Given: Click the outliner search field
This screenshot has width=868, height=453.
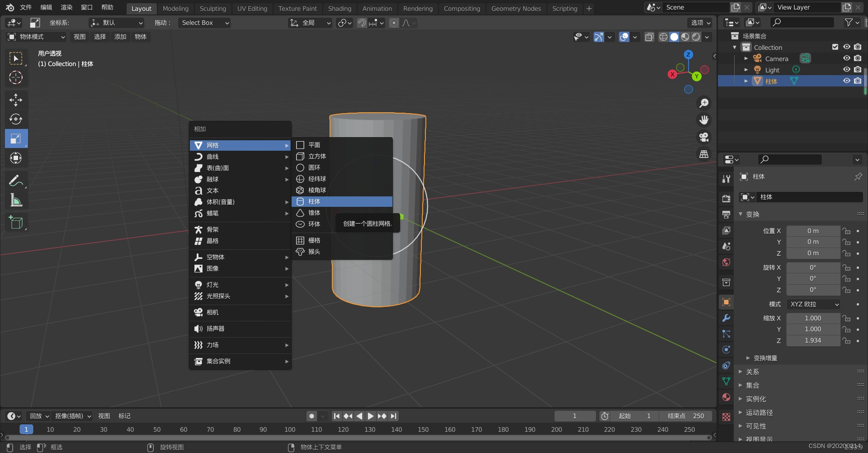Looking at the screenshot, I should click(x=802, y=22).
